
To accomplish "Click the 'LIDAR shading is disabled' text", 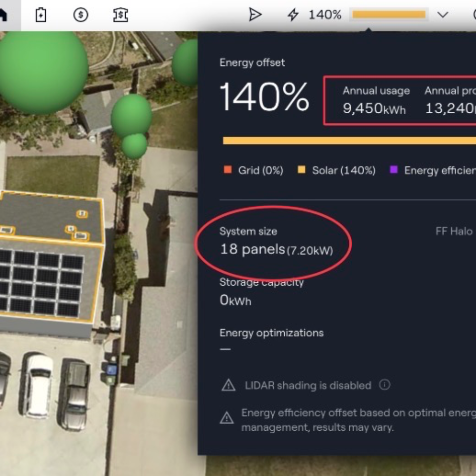I will click(308, 385).
